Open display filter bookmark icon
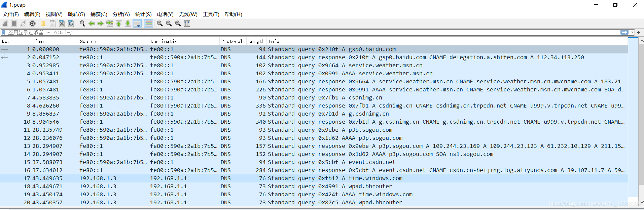This screenshot has height=210, width=644. pyautogui.click(x=4, y=32)
